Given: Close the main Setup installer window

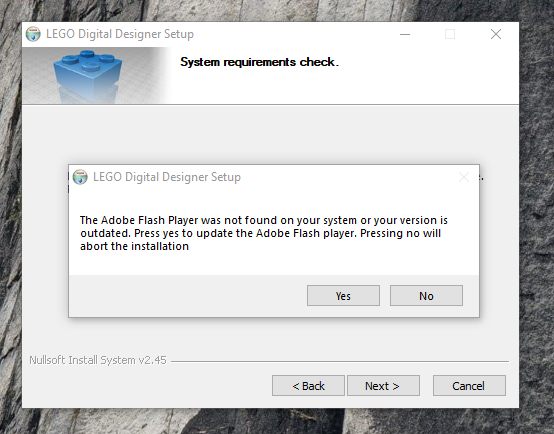Looking at the screenshot, I should pyautogui.click(x=496, y=34).
